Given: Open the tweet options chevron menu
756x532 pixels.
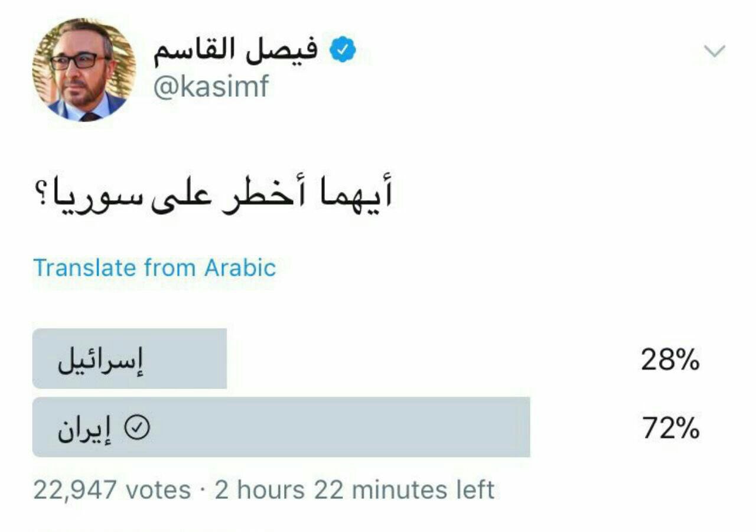Looking at the screenshot, I should pyautogui.click(x=714, y=52).
